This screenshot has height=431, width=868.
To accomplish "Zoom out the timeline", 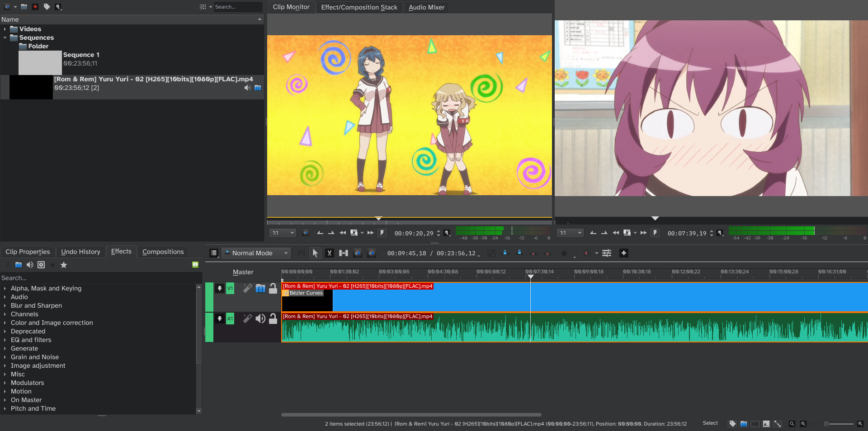I will pyautogui.click(x=803, y=424).
